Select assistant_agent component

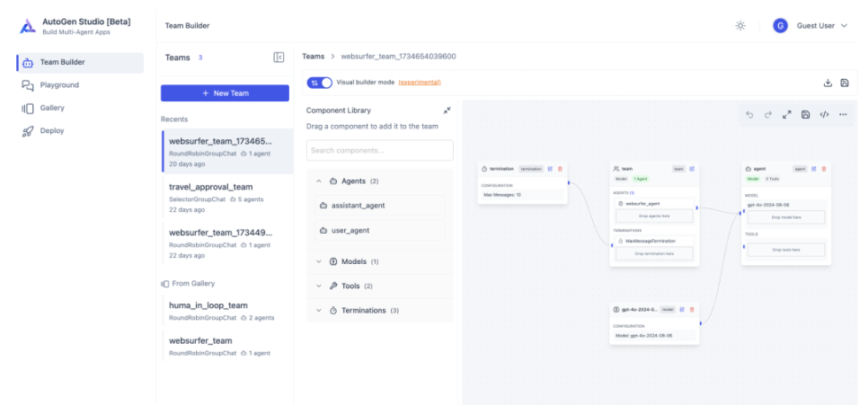coord(380,206)
